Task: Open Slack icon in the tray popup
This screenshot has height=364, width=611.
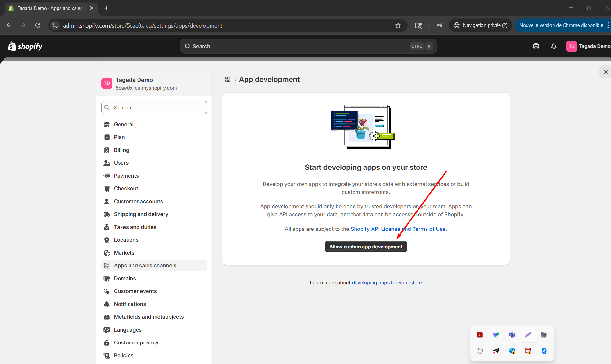Action: coord(480,351)
